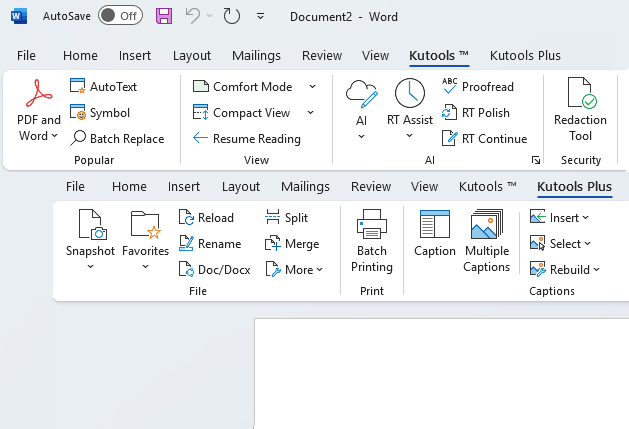
Task: Switch to Review tab in lower ribbon
Action: coord(371,187)
